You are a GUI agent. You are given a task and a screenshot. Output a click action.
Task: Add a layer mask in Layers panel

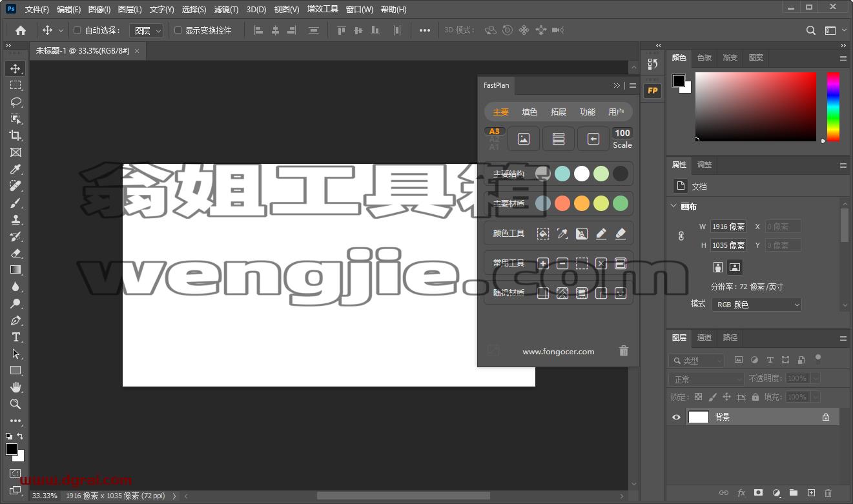point(759,493)
